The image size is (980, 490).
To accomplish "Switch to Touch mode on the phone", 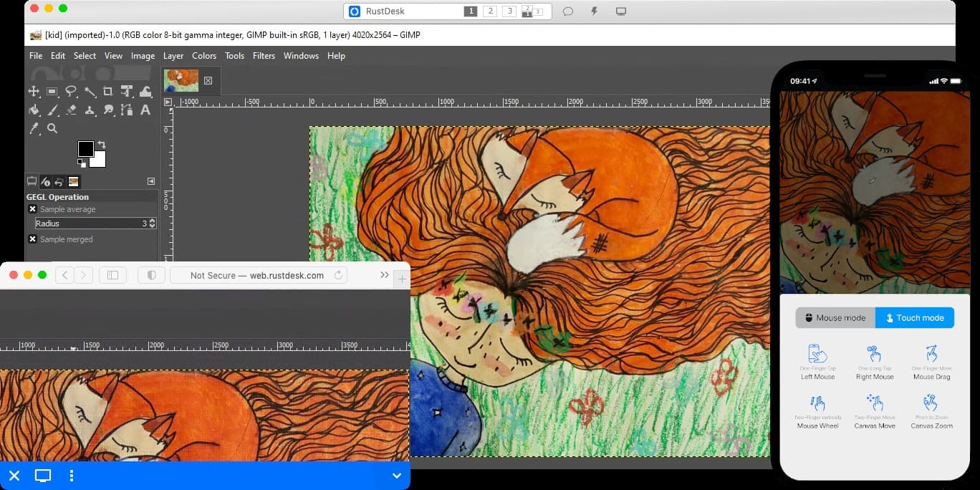I will (x=915, y=317).
